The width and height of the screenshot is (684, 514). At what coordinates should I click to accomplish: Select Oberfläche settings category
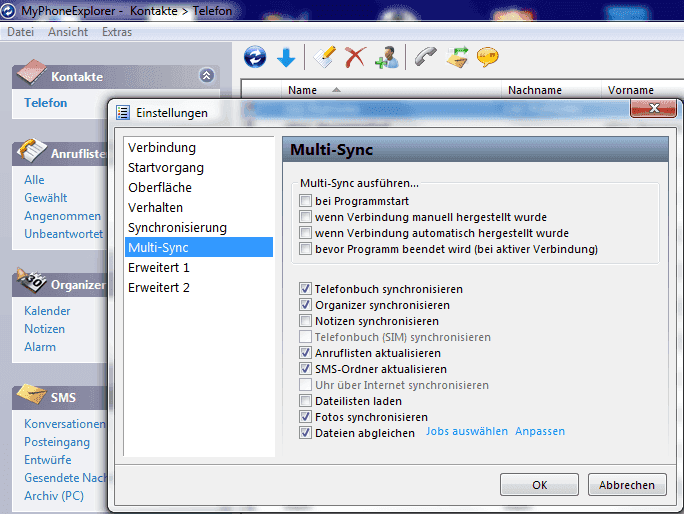199,188
